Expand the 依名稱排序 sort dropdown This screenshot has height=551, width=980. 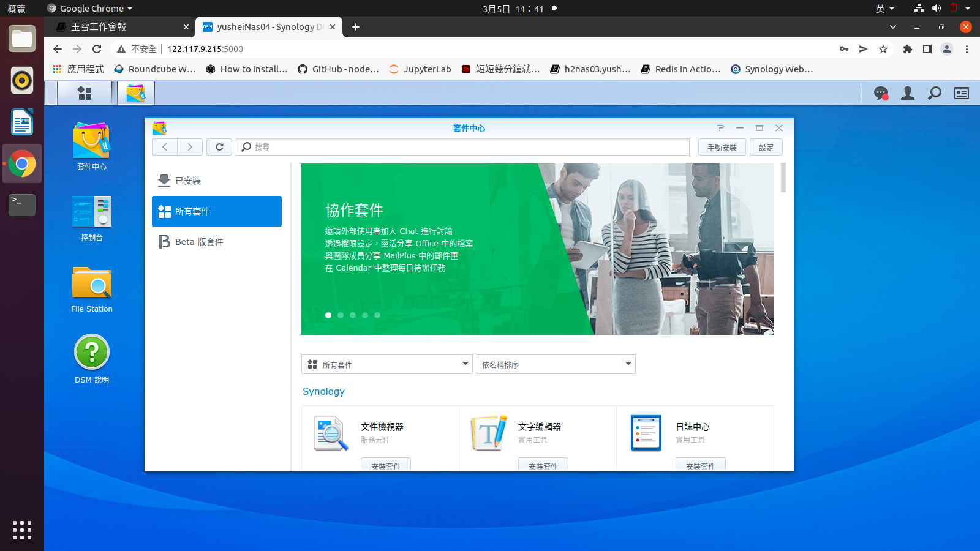pyautogui.click(x=556, y=364)
